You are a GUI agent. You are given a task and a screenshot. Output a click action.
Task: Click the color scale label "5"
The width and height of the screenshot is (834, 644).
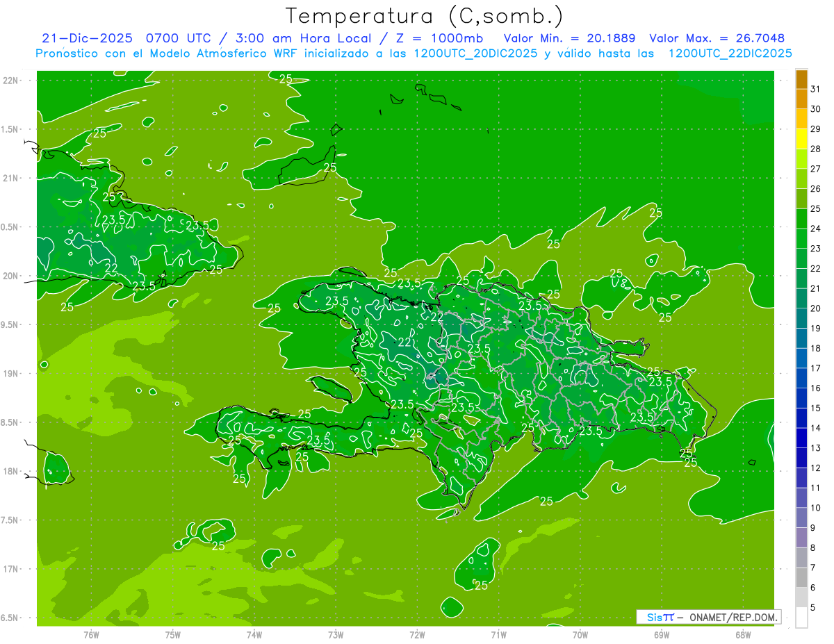pyautogui.click(x=813, y=608)
